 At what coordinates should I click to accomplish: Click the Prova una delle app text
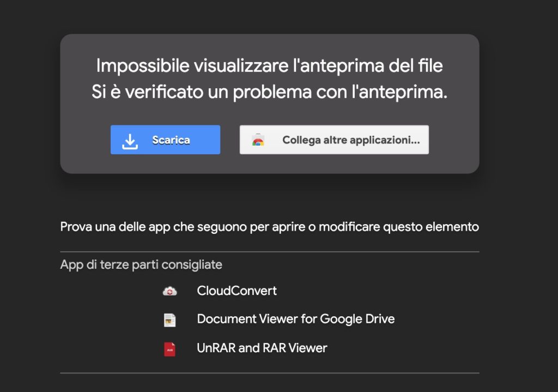click(269, 227)
